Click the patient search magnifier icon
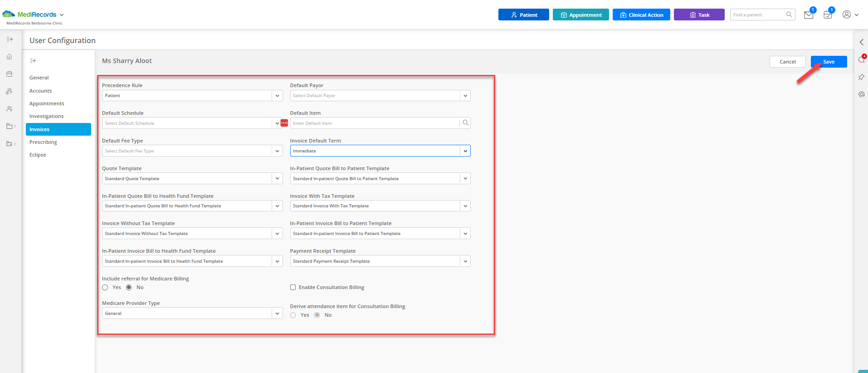The width and height of the screenshot is (868, 373). tap(789, 15)
